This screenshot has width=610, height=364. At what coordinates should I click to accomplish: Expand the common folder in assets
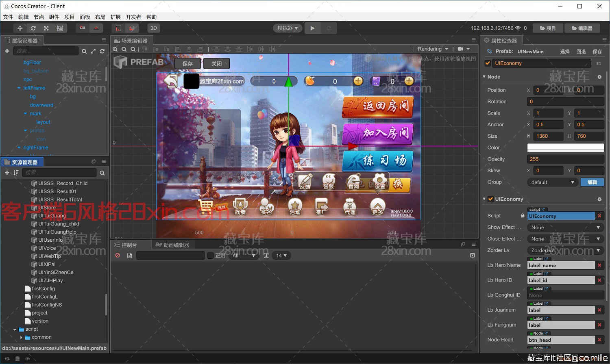(x=21, y=338)
